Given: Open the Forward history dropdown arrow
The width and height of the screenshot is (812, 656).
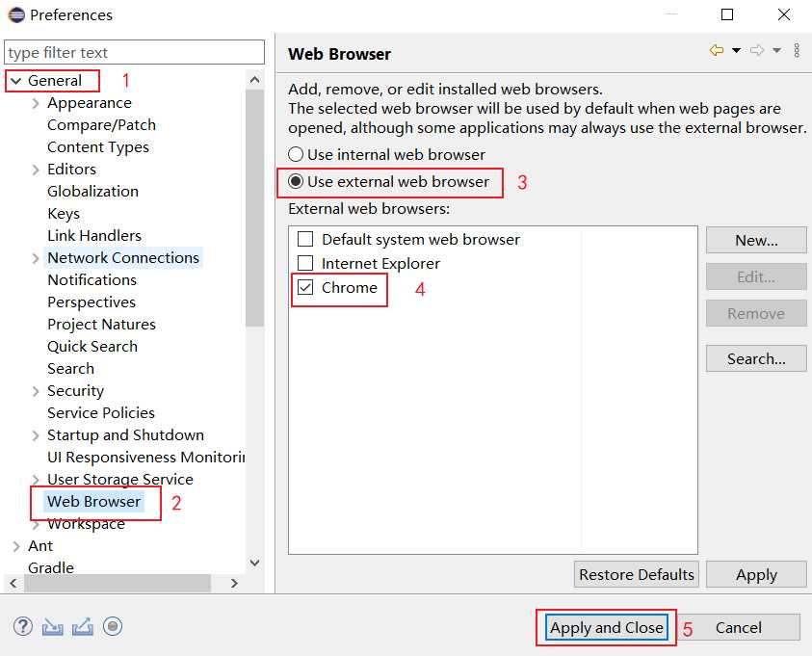Looking at the screenshot, I should pyautogui.click(x=776, y=50).
